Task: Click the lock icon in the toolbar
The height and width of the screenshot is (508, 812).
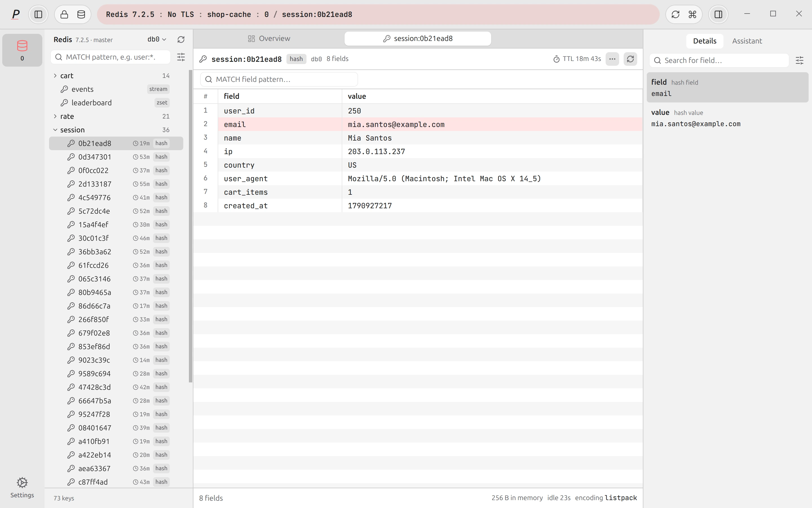Action: click(x=64, y=14)
